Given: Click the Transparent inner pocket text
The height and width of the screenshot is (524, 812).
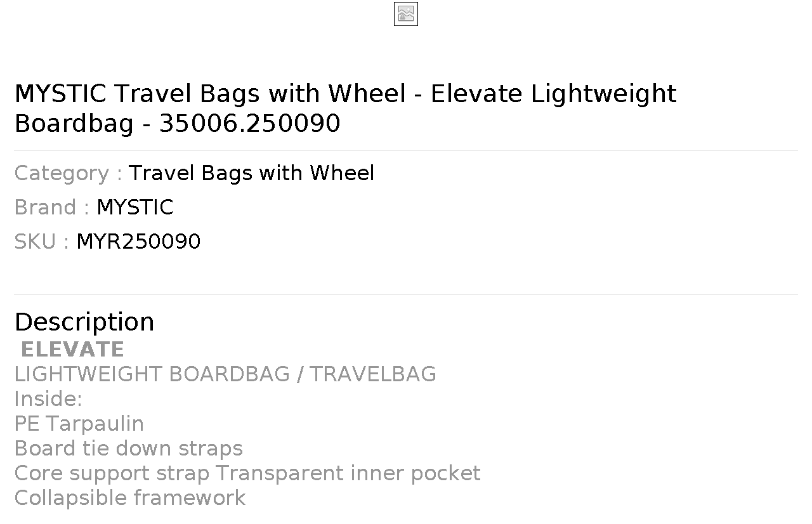Looking at the screenshot, I should click(x=348, y=473).
